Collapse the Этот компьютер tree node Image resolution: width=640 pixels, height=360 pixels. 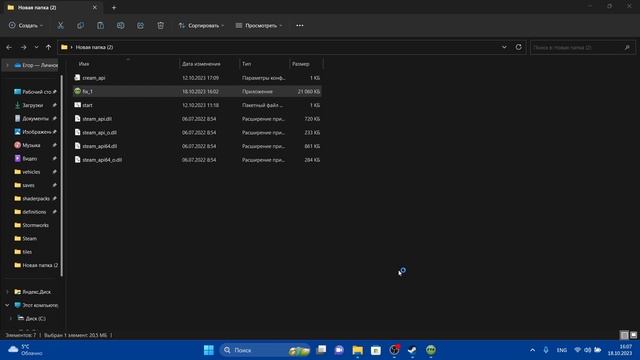[x=7, y=305]
